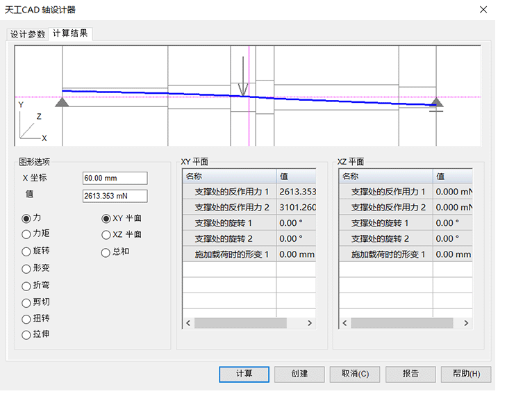Click the downward load arrow on shaft
Image resolution: width=532 pixels, height=396 pixels.
tap(242, 78)
